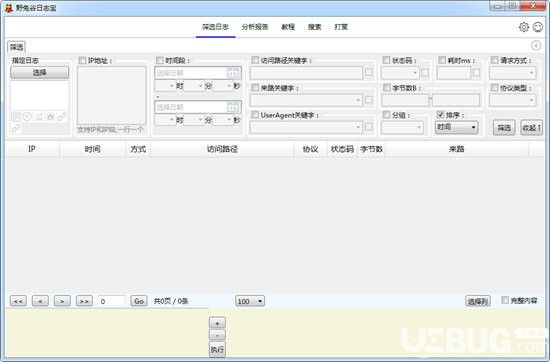Click the 选择 button under 指定日志
The image size is (550, 362).
39,73
